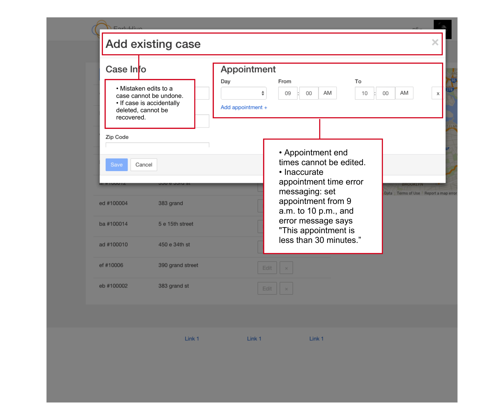Cancel the Add existing case dialog
This screenshot has height=420, width=504.
click(144, 165)
